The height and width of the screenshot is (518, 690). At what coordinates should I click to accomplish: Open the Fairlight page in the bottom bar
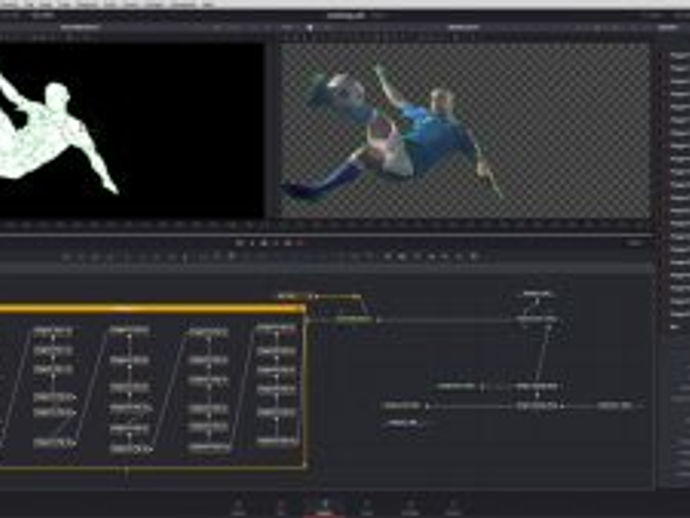(410, 507)
